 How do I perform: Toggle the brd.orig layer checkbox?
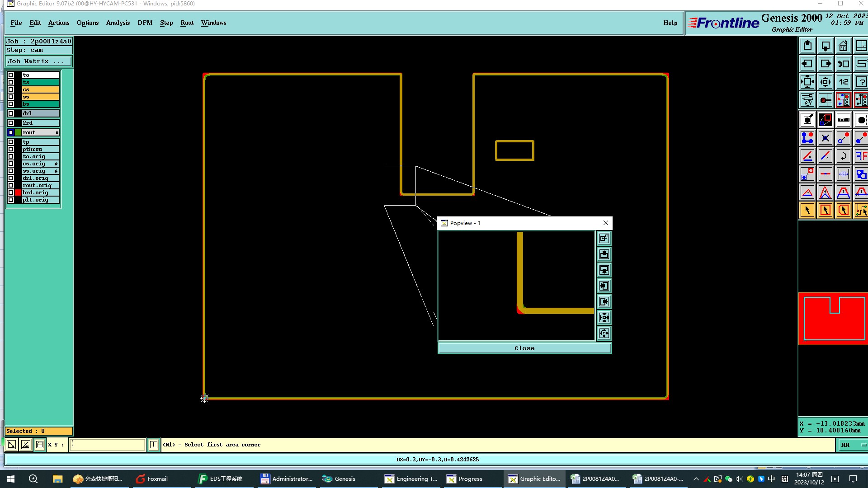pyautogui.click(x=11, y=192)
